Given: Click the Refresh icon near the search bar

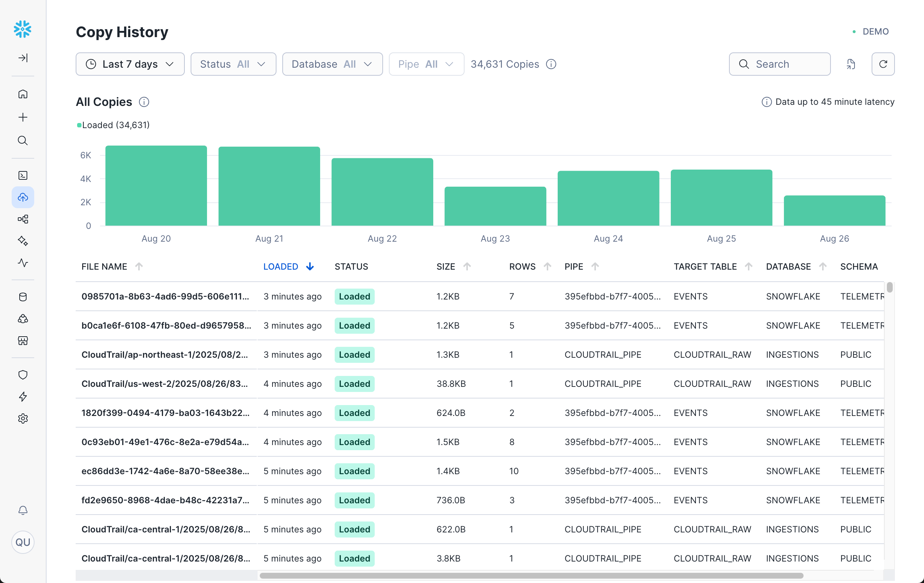Looking at the screenshot, I should [x=883, y=64].
